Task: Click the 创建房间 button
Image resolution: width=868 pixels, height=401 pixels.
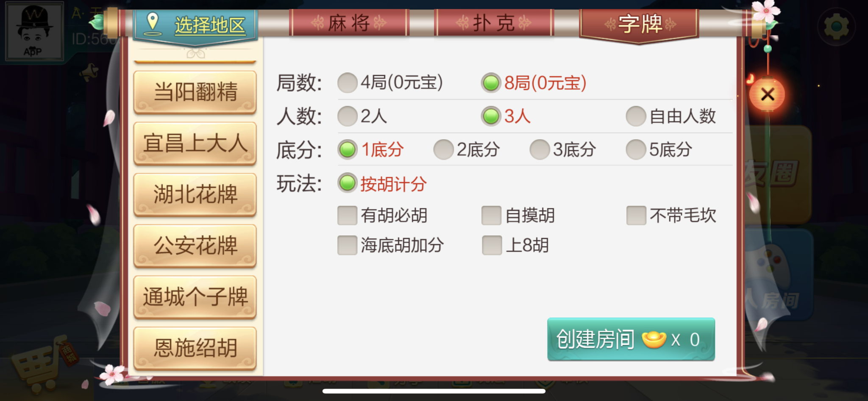Action: pos(631,339)
